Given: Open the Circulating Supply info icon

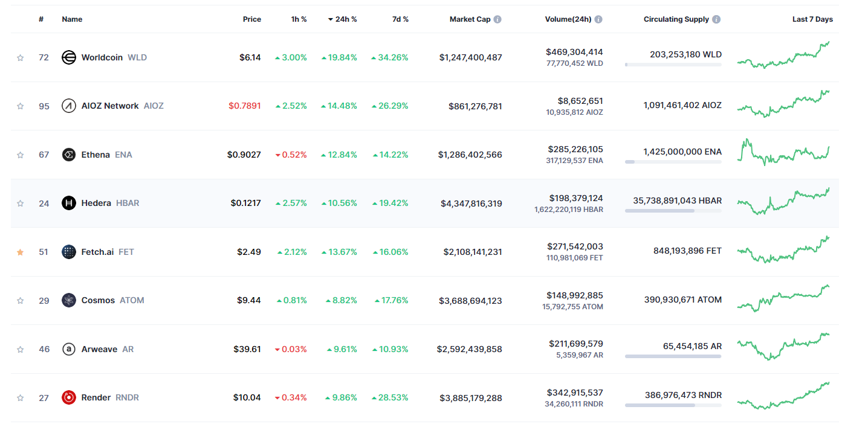Looking at the screenshot, I should [x=716, y=19].
